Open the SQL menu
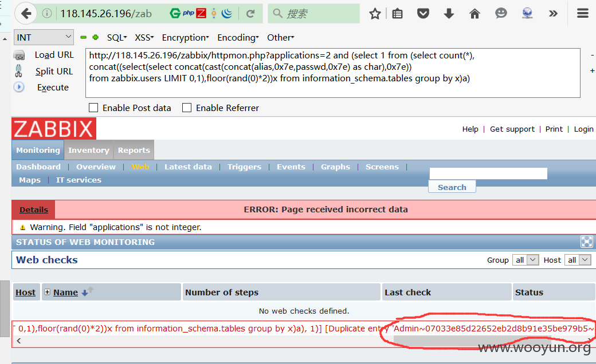This screenshot has width=596, height=364. click(x=117, y=38)
